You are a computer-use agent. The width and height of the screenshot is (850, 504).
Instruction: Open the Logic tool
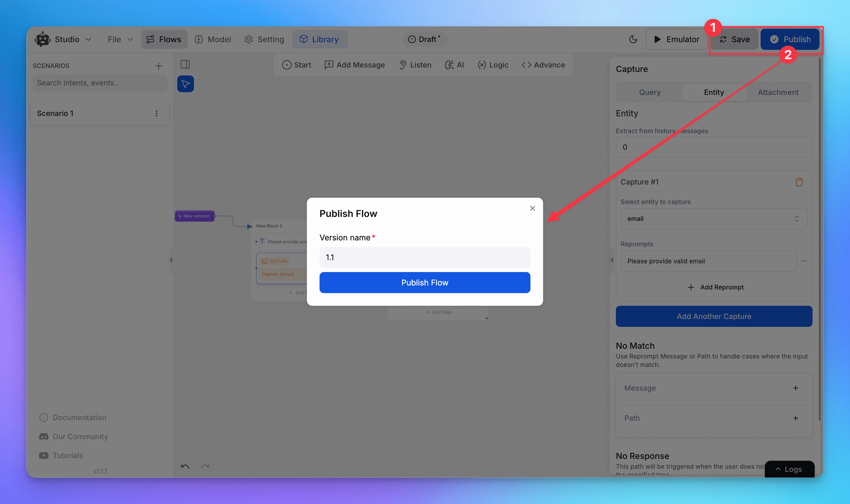pyautogui.click(x=493, y=65)
